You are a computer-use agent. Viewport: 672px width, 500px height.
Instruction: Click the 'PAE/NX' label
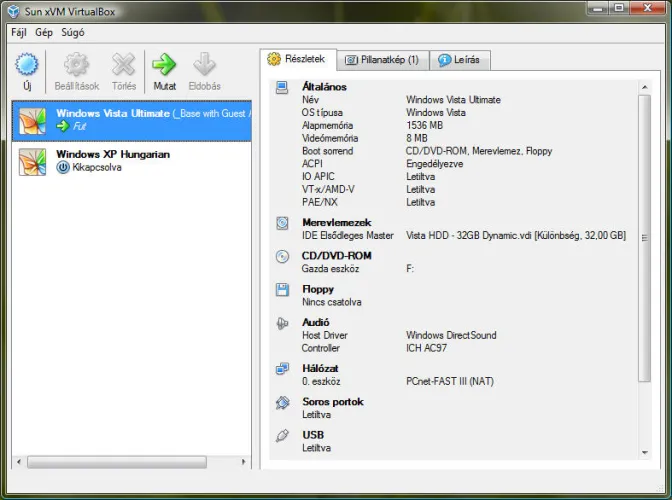coord(319,202)
